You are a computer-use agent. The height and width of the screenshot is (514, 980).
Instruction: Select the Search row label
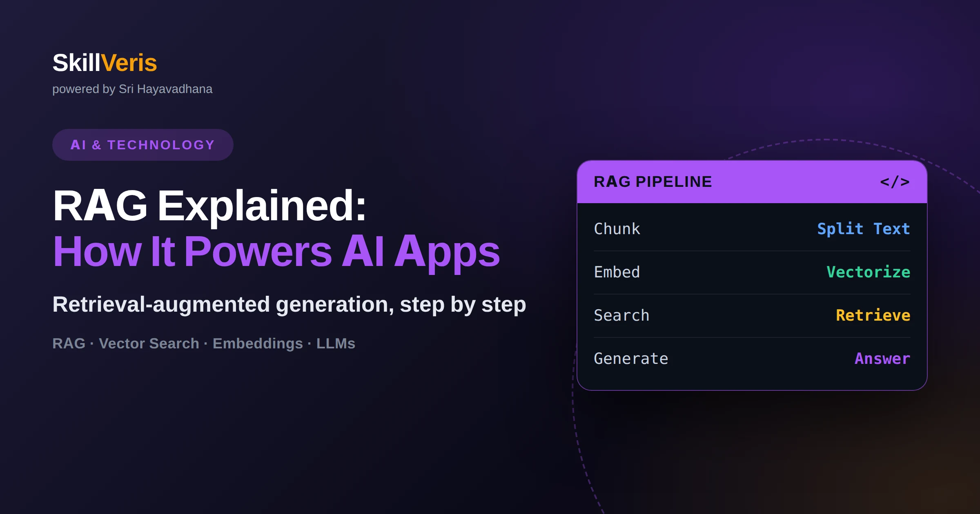click(x=621, y=315)
